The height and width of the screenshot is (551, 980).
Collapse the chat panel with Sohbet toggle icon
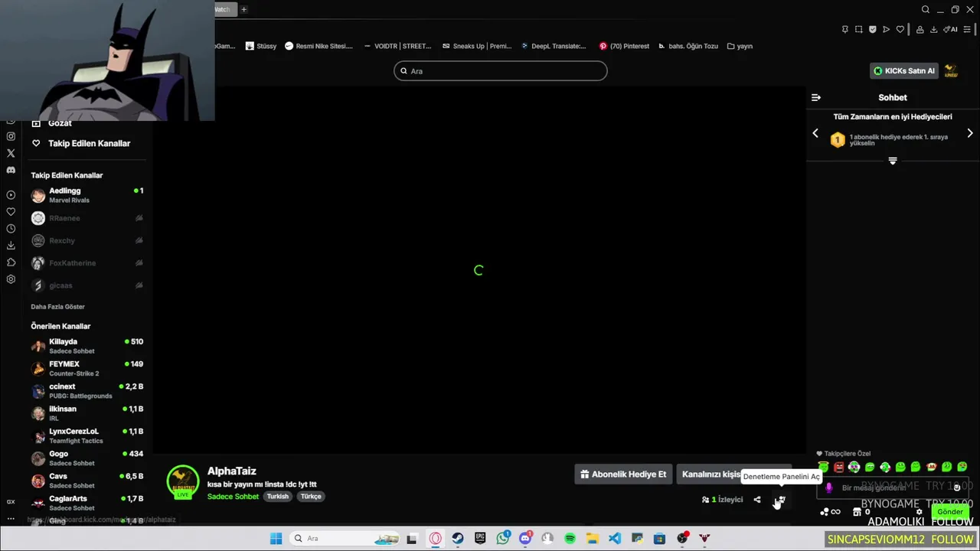click(816, 97)
